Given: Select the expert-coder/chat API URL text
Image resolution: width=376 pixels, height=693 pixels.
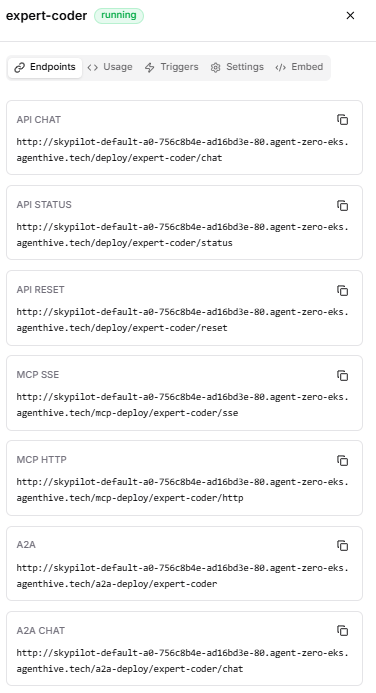Looking at the screenshot, I should tap(182, 150).
